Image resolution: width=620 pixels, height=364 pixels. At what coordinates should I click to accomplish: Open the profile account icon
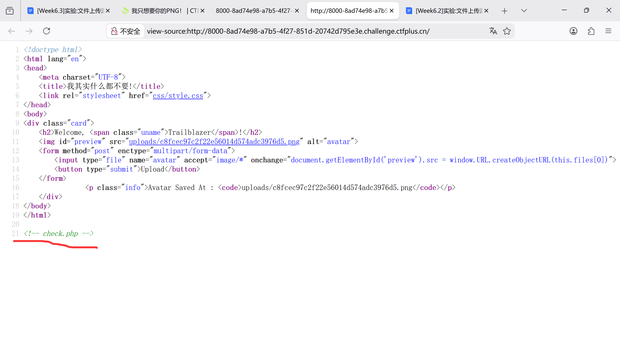coord(573,31)
